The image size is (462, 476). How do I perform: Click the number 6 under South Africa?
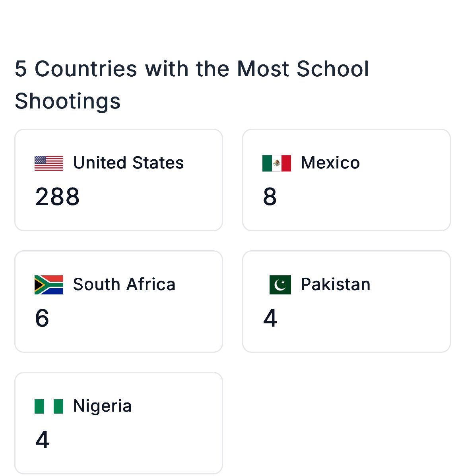tap(42, 318)
